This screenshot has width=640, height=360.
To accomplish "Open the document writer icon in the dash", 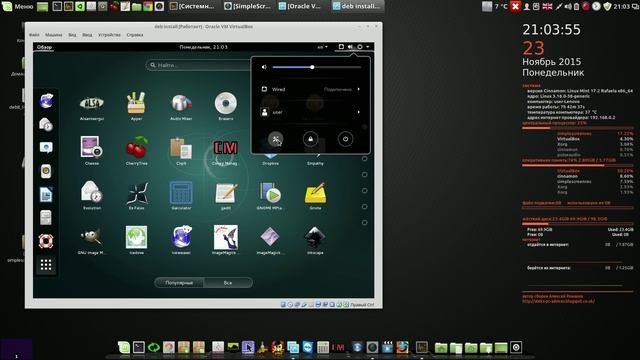I will click(x=46, y=194).
